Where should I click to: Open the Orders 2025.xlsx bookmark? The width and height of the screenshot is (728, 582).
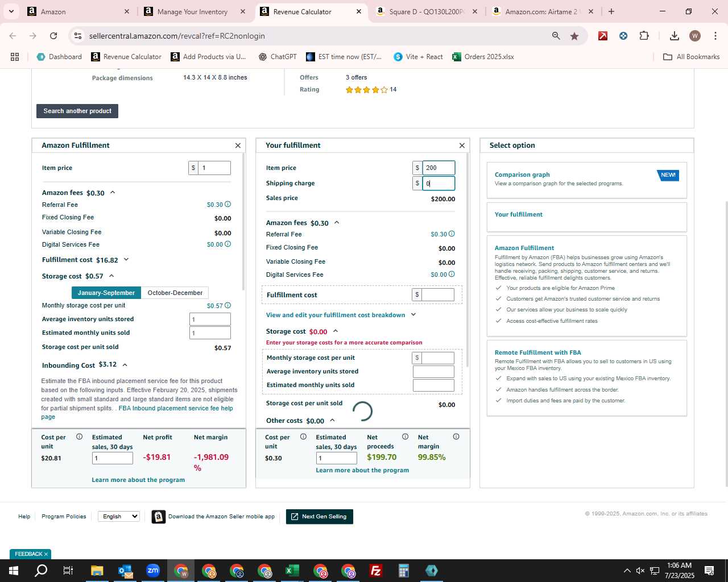(483, 57)
